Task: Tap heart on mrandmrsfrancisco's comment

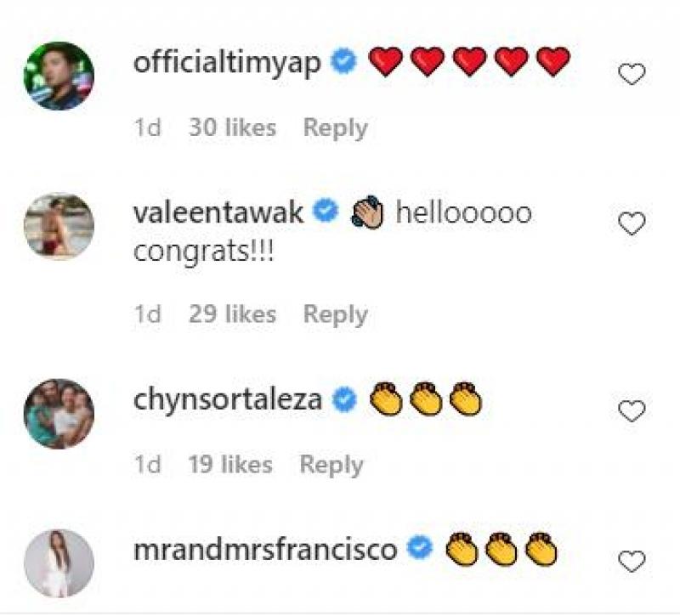Action: (632, 562)
